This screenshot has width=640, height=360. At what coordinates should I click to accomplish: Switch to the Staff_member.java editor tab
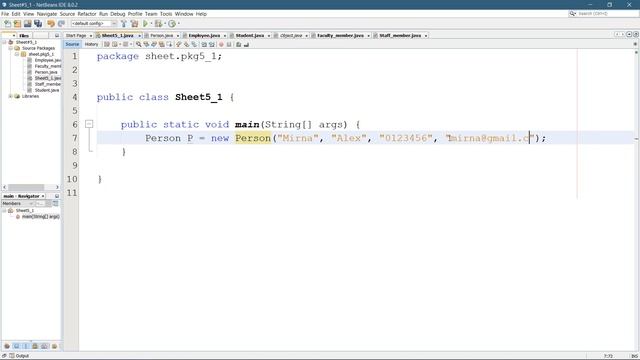[x=400, y=36]
